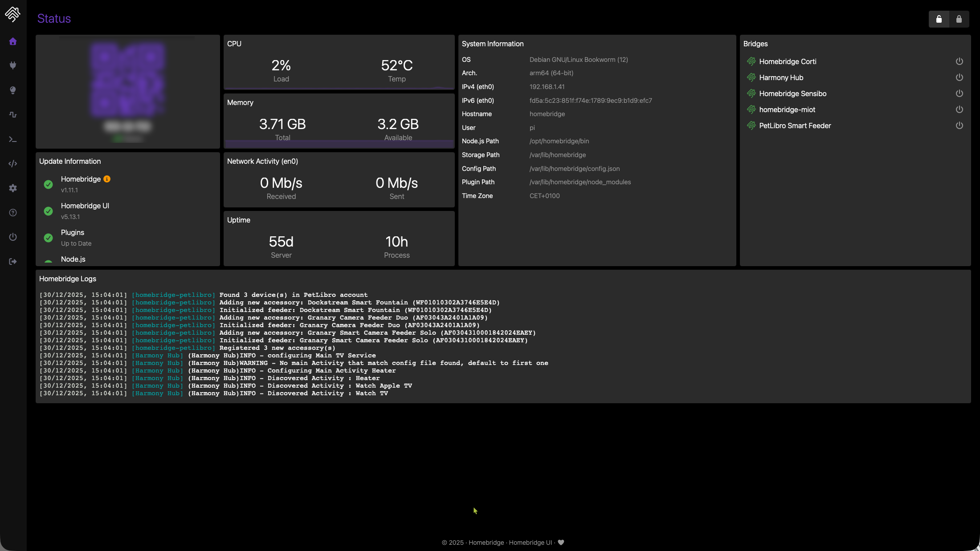Viewport: 980px width, 551px height.
Task: Go to Status via home icon
Action: 13,41
